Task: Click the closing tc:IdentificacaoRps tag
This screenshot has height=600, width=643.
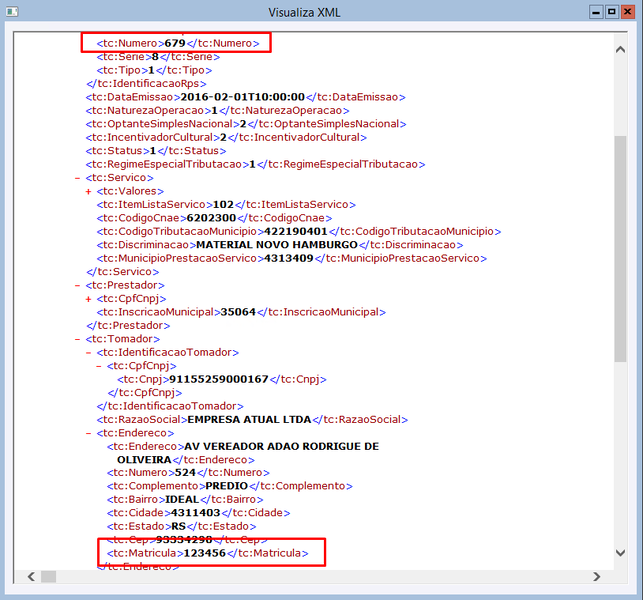Action: (146, 84)
